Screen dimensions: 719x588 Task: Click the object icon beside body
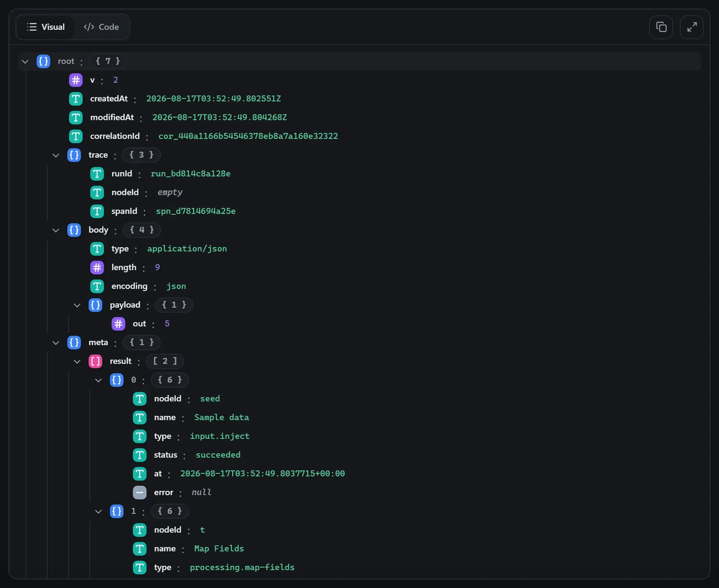pos(74,230)
